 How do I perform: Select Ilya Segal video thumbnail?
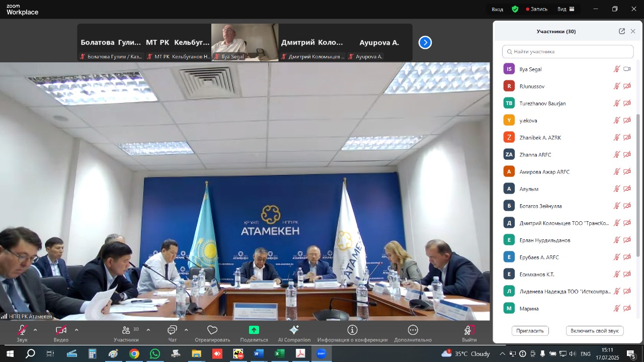click(245, 42)
